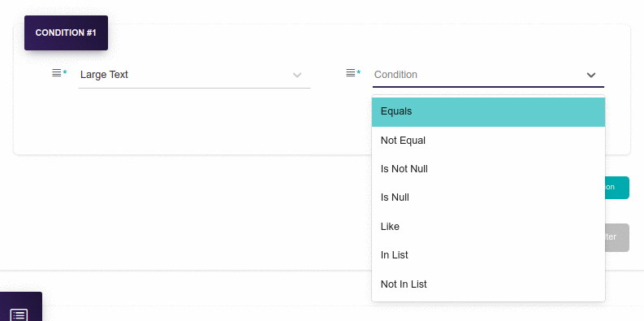Click the chevron of Large Text selector

click(x=297, y=76)
